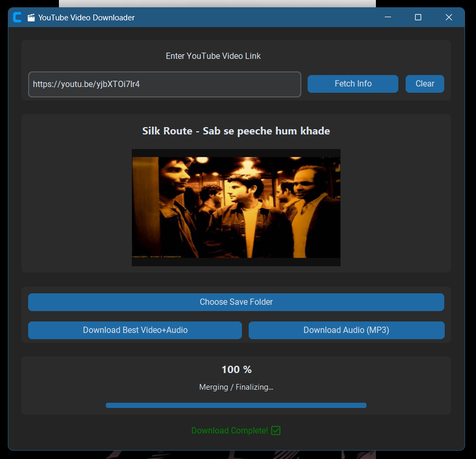This screenshot has height=459, width=476.
Task: Clear the YouTube link field
Action: (x=425, y=84)
